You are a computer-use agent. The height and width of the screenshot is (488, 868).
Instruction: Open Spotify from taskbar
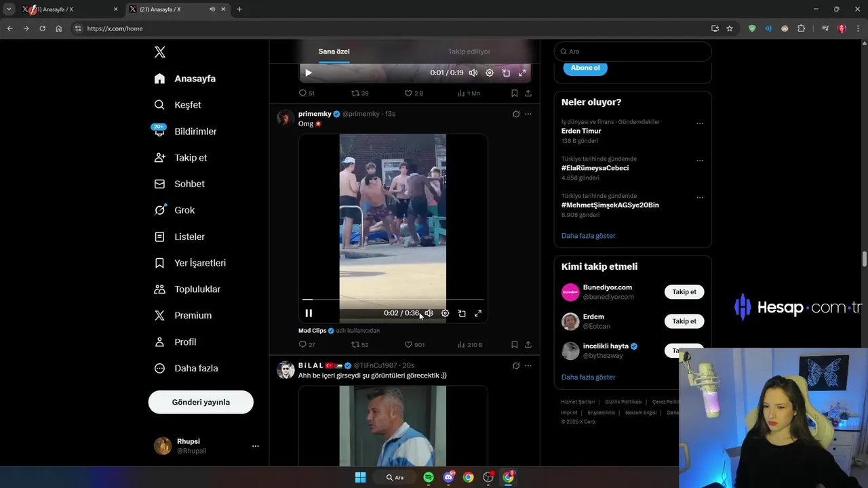click(x=429, y=477)
